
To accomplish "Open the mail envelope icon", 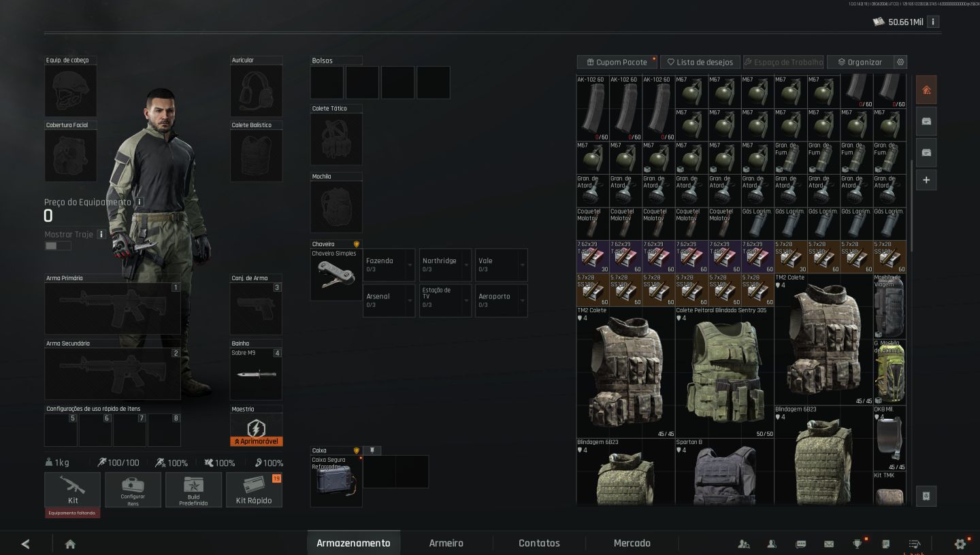I will (x=829, y=543).
